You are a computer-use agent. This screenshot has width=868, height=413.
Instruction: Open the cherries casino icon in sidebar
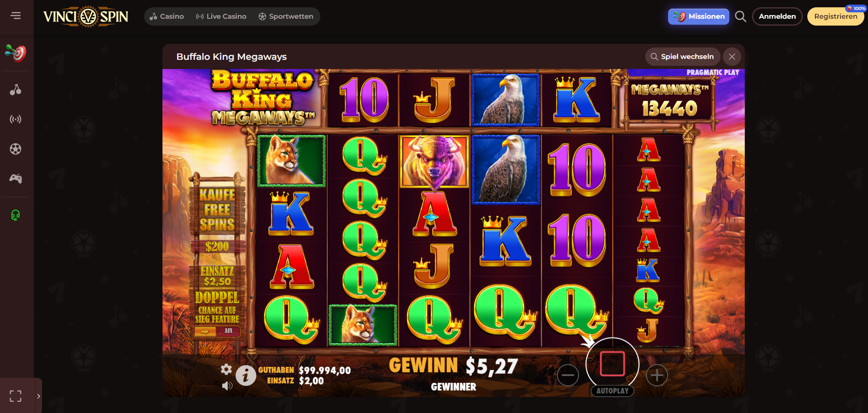(16, 90)
